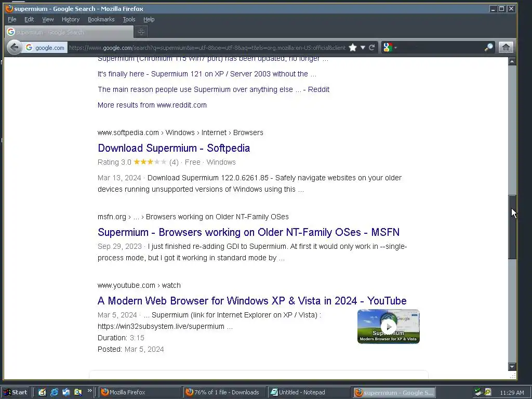Open 'The main reason people use Supermium' link
The image size is (532, 399).
(x=214, y=89)
